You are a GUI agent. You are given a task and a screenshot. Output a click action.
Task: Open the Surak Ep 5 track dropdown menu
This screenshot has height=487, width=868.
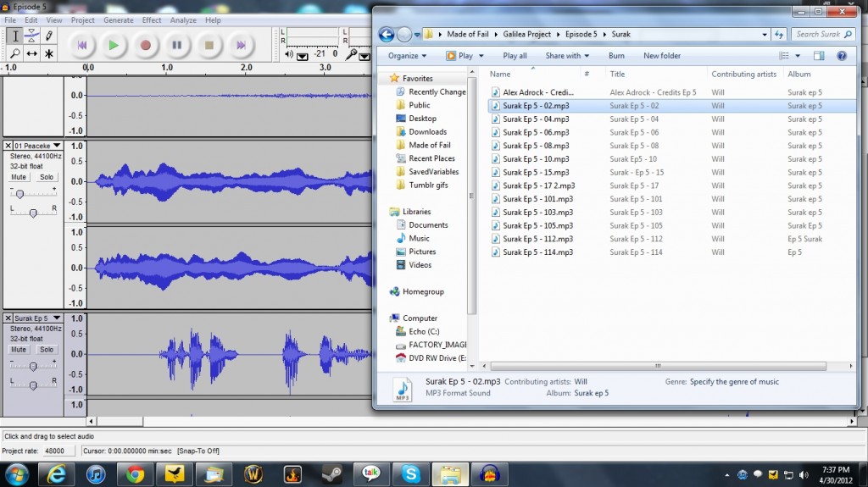coord(57,318)
